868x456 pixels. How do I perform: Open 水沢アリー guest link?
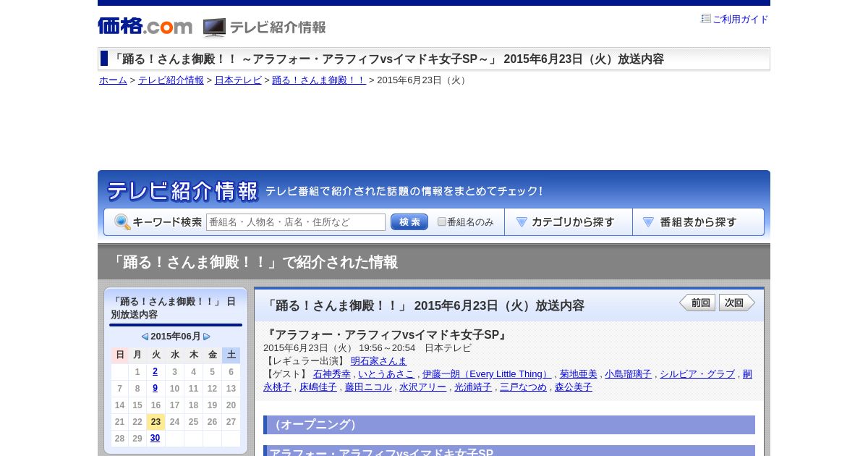423,387
